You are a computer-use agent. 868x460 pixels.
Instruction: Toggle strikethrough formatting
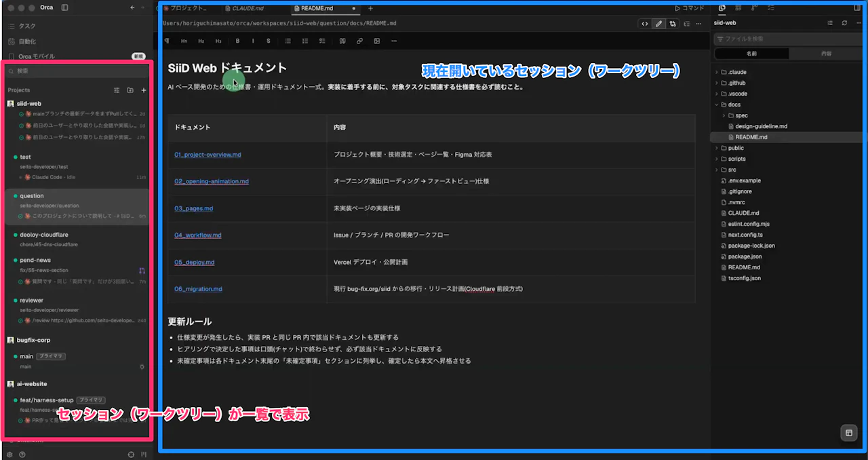269,41
